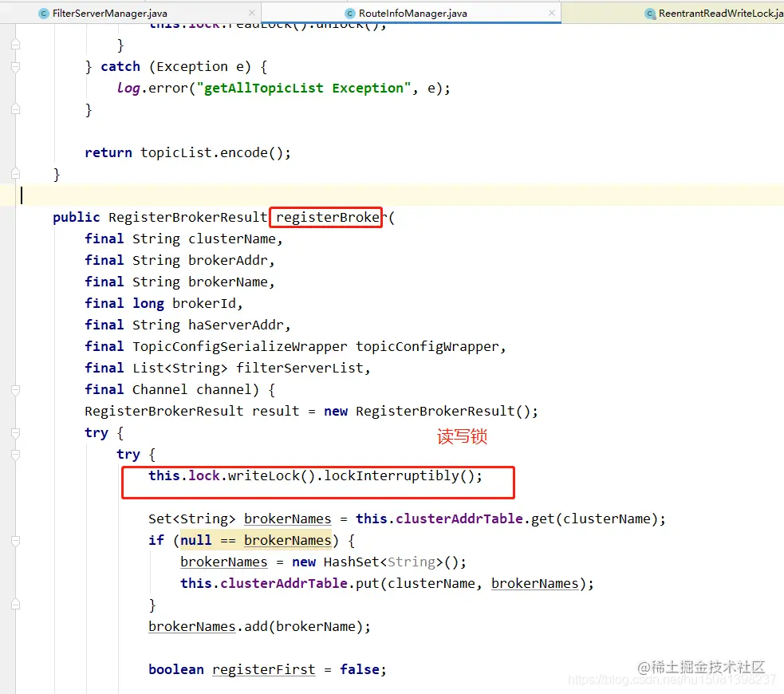
Task: Collapse fold marker at catch (Exception e) line
Action: tap(15, 66)
